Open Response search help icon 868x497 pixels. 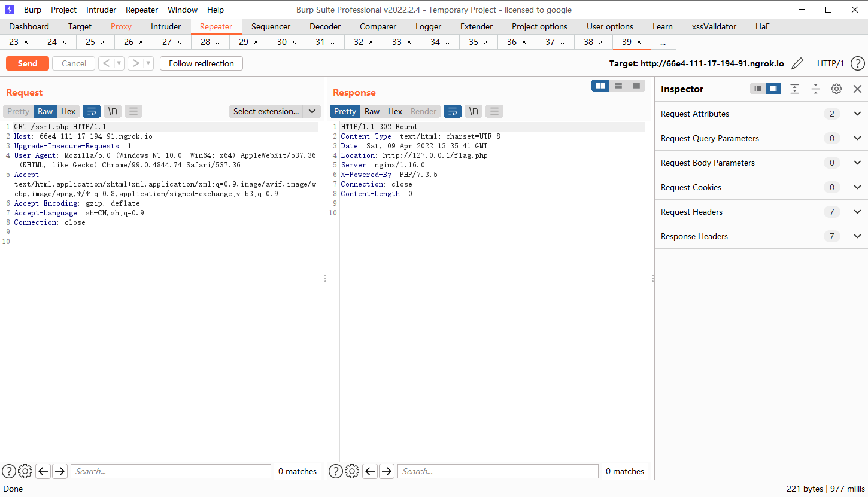[x=336, y=471]
